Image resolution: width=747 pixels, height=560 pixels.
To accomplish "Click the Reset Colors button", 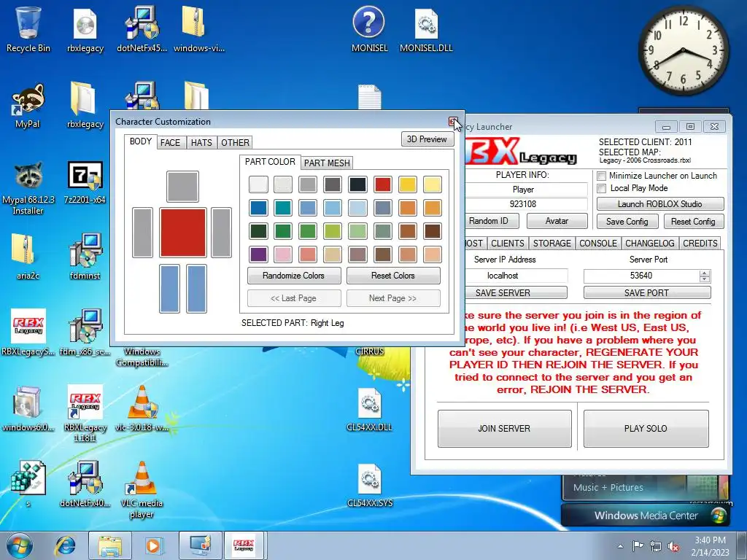I will click(x=393, y=275).
